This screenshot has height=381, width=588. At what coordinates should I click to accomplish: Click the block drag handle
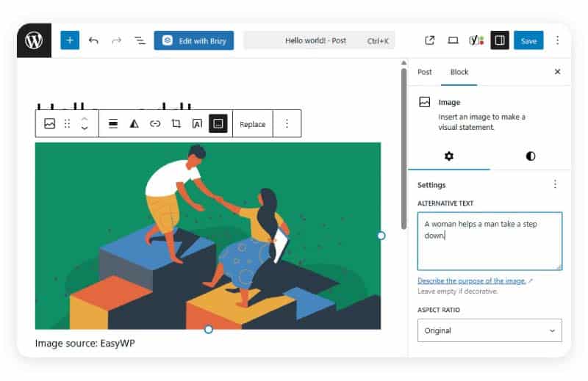(x=67, y=123)
